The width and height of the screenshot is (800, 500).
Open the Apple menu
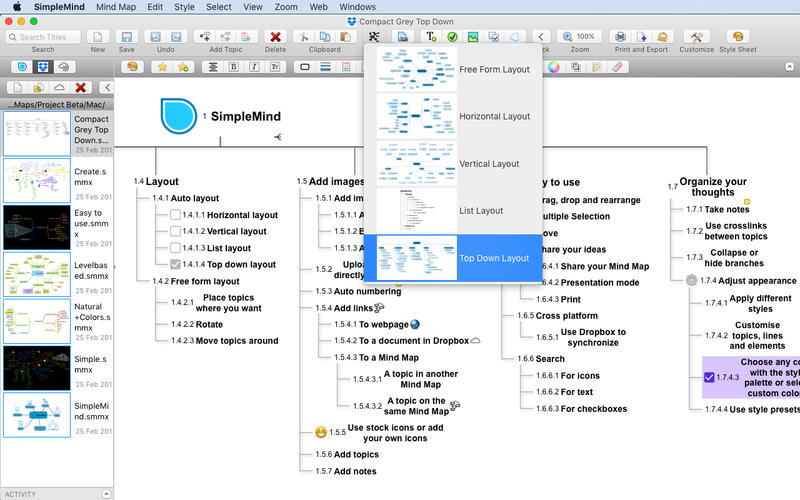[x=16, y=7]
